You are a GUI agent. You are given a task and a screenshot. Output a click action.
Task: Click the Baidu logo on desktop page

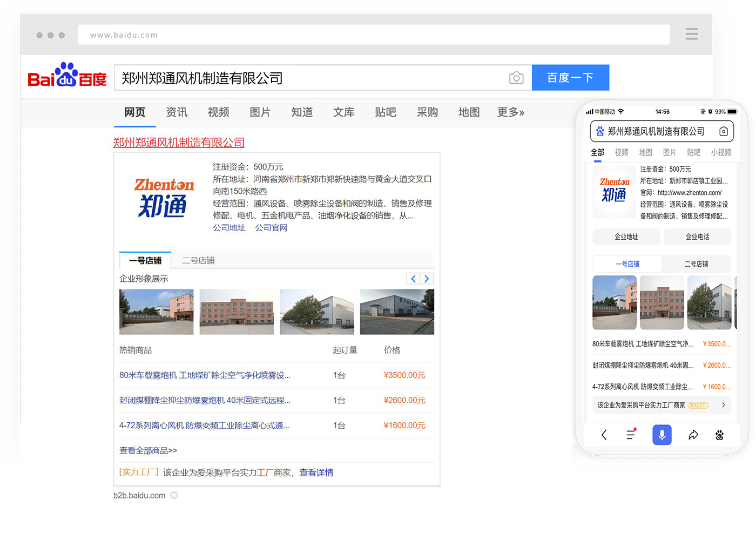tap(67, 75)
